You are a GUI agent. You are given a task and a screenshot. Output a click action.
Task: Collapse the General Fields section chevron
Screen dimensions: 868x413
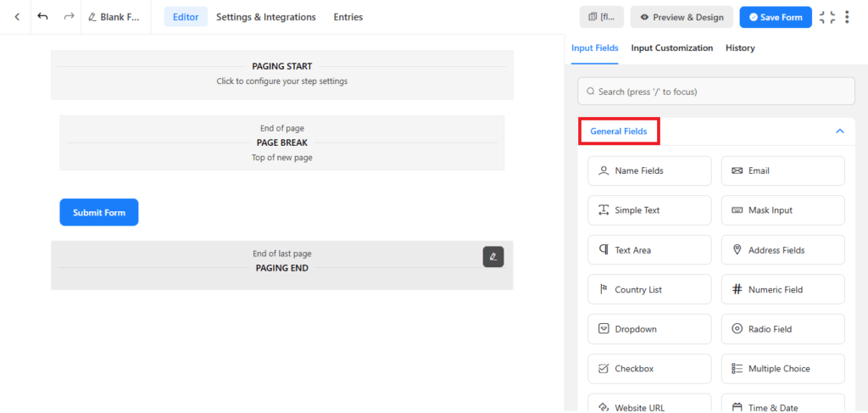pos(840,131)
